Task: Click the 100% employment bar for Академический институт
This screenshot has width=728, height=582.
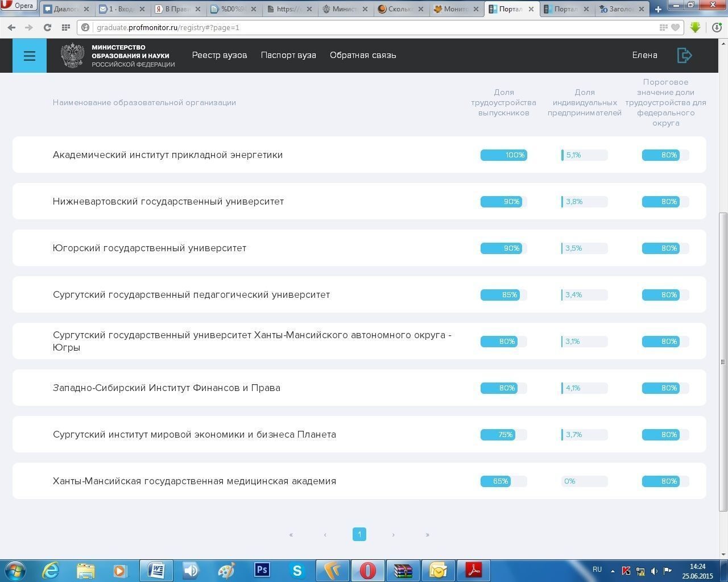Action: (x=503, y=155)
